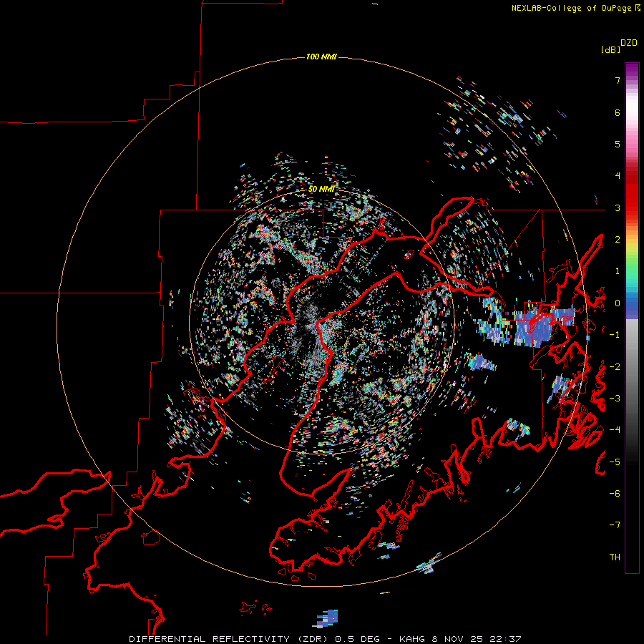Click the 7 value on color scale
644x644 pixels.
tap(618, 80)
